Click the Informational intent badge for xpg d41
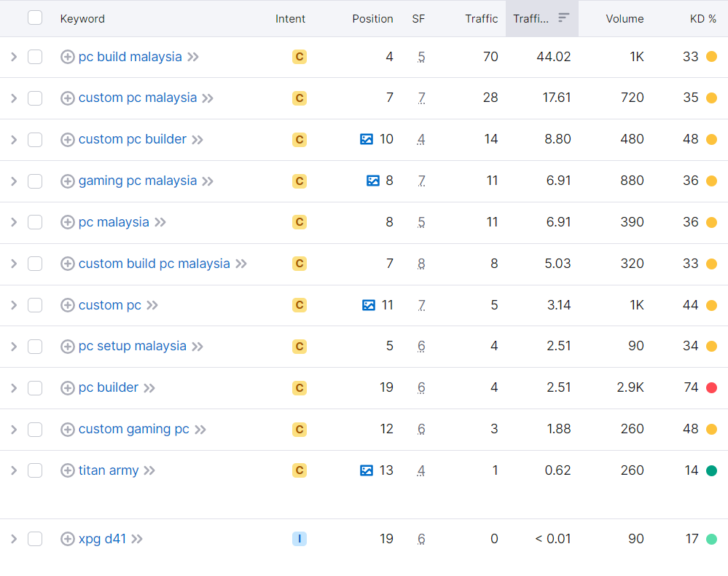Screen dimensions: 728x576 299,539
